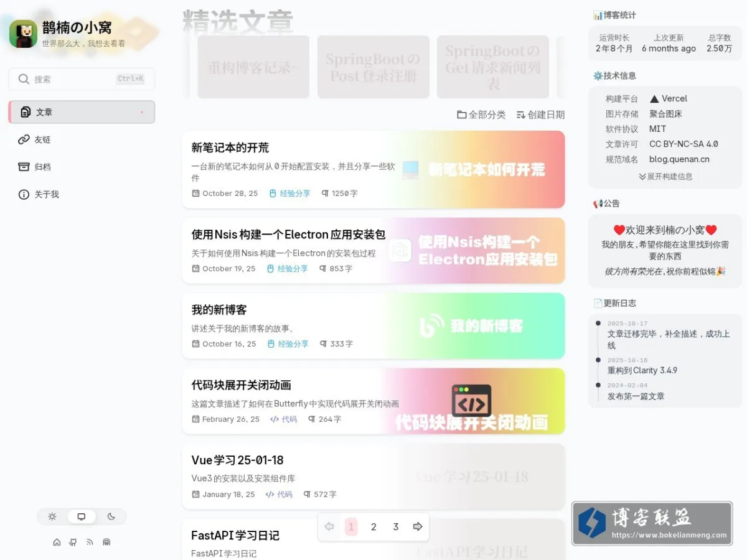Click the CC BY-NC-SA 4.0 license text
Image resolution: width=747 pixels, height=560 pixels.
(x=684, y=144)
